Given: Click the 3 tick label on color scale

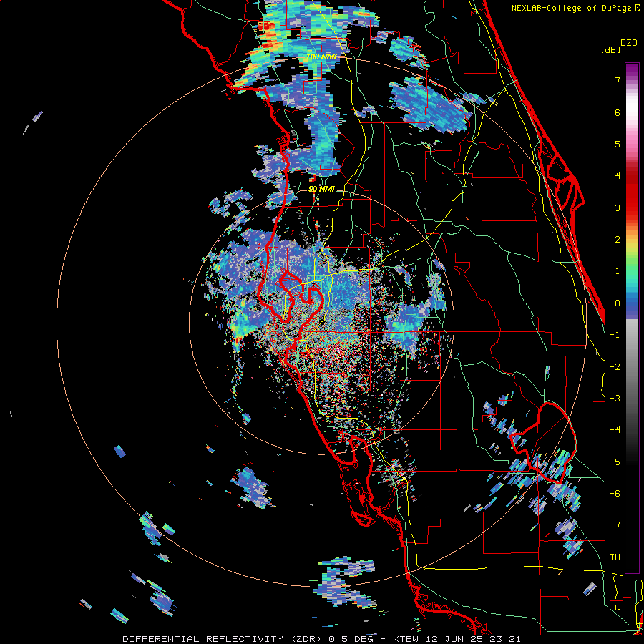Looking at the screenshot, I should 618,208.
